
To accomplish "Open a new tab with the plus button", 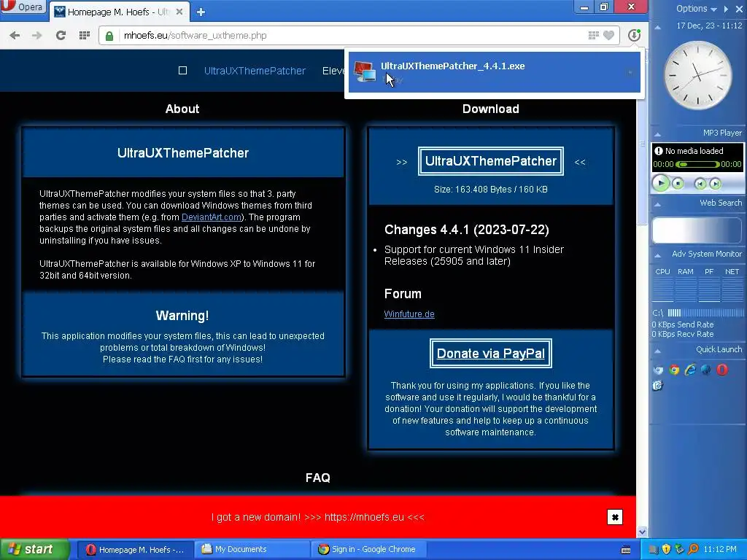I will point(201,12).
